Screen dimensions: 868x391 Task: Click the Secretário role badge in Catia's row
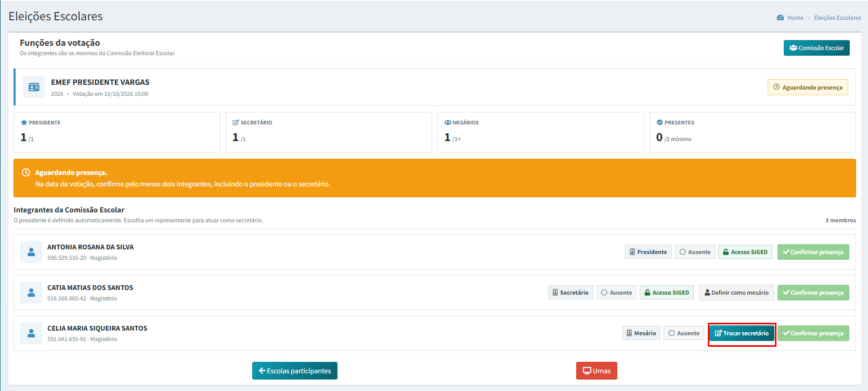571,293
